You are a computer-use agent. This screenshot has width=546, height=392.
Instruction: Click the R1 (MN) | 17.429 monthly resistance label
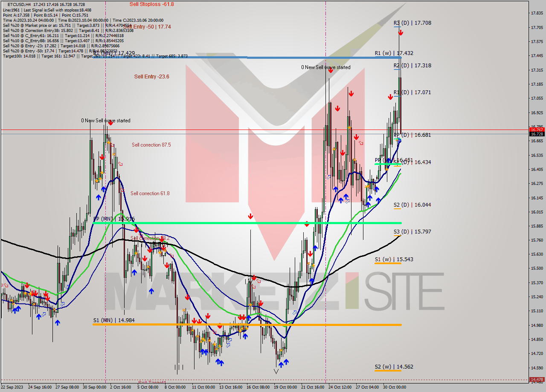pyautogui.click(x=114, y=53)
